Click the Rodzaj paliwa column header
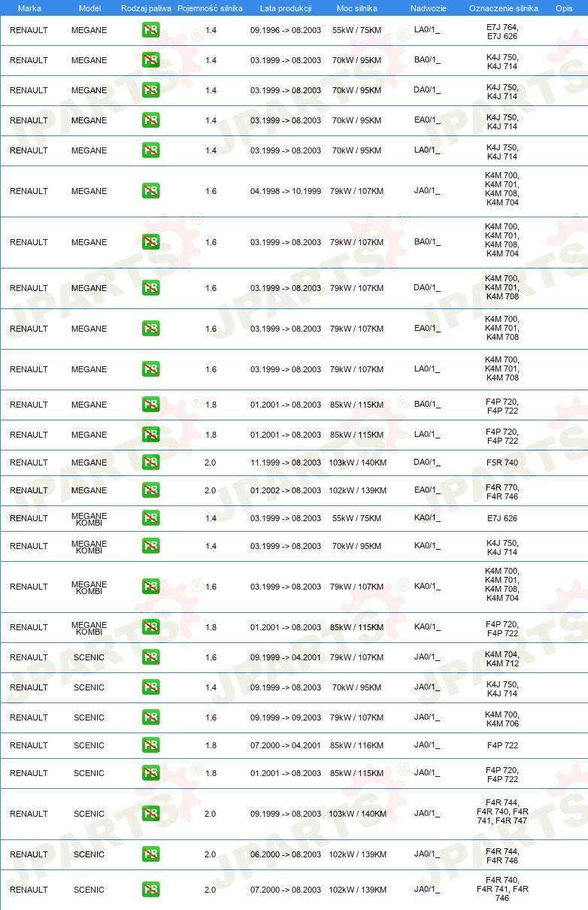This screenshot has height=910, width=588. point(146,8)
